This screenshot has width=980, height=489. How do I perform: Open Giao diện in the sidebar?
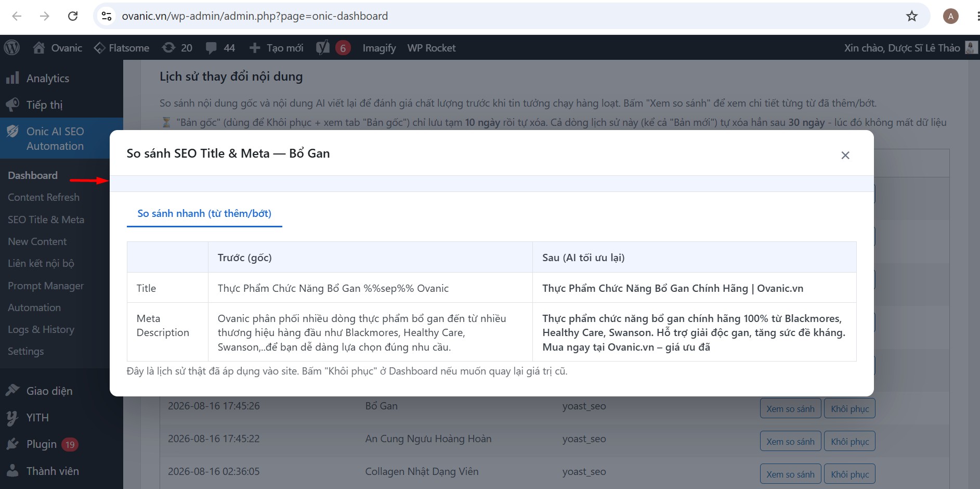pos(49,391)
